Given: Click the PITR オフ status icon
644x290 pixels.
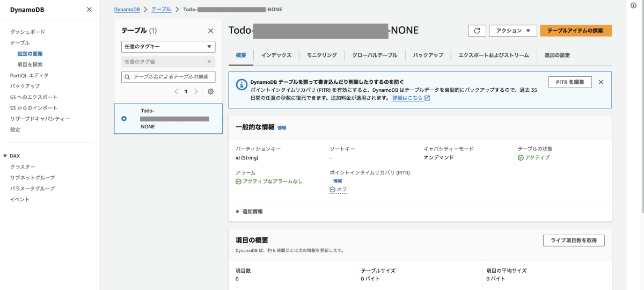Looking at the screenshot, I should point(332,190).
